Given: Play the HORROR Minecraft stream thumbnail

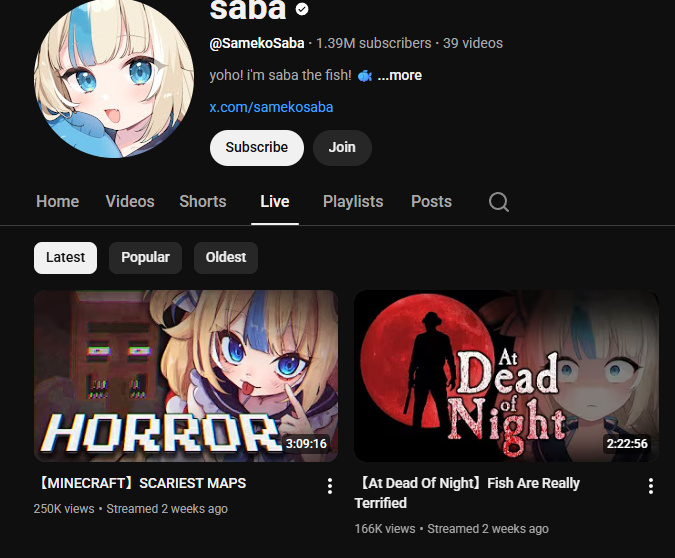Looking at the screenshot, I should (x=186, y=376).
